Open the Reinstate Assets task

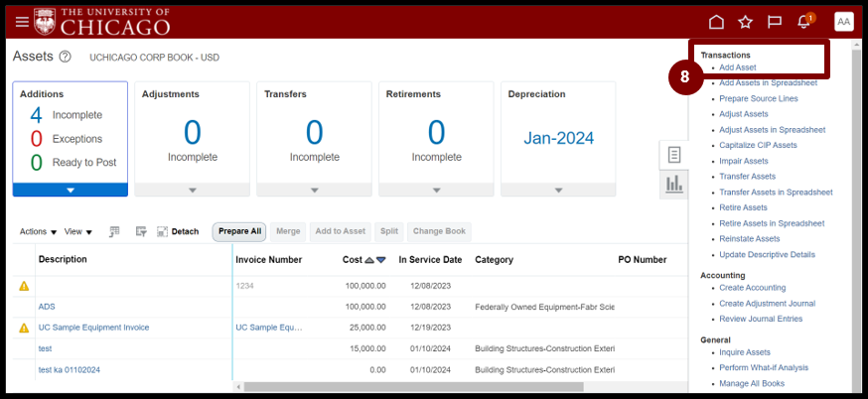click(750, 239)
